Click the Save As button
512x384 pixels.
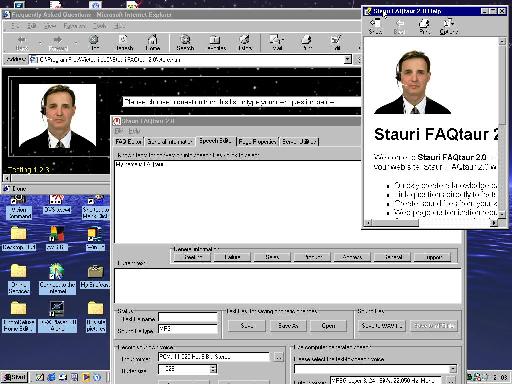coord(288,326)
